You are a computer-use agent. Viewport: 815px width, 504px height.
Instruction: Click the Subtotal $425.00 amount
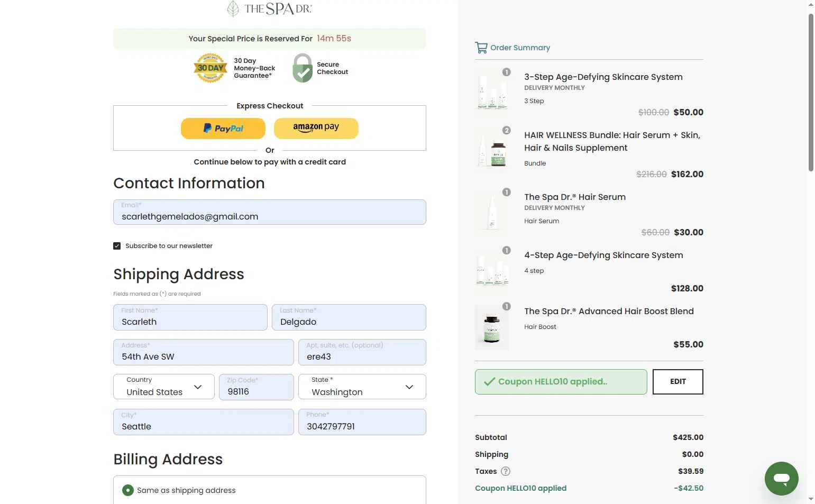click(x=688, y=437)
